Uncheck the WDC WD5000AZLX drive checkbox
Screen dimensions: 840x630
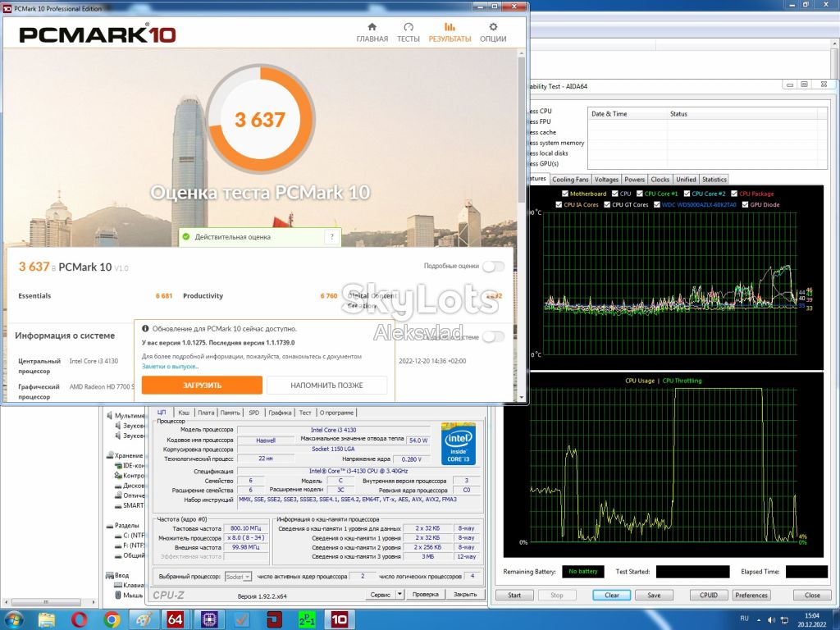click(x=657, y=204)
